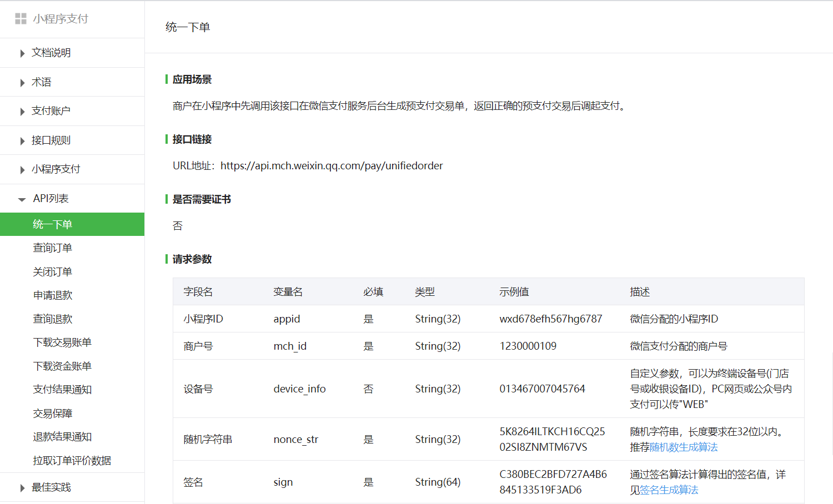833x504 pixels.
Task: Open the 申请退款 API page
Action: point(53,295)
